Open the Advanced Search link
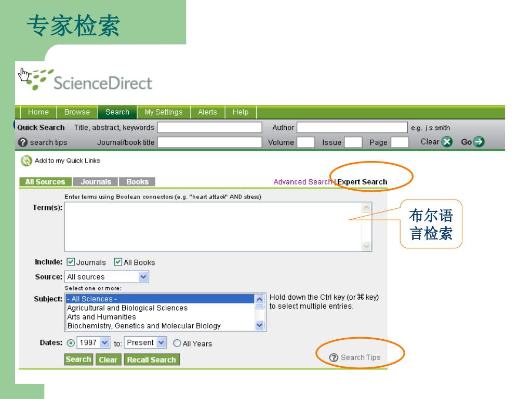 302,182
